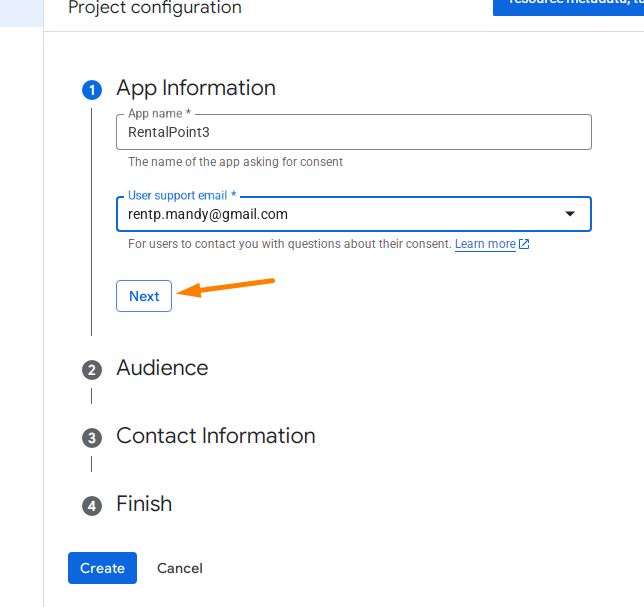Click the external link icon beside Learn more

(524, 244)
